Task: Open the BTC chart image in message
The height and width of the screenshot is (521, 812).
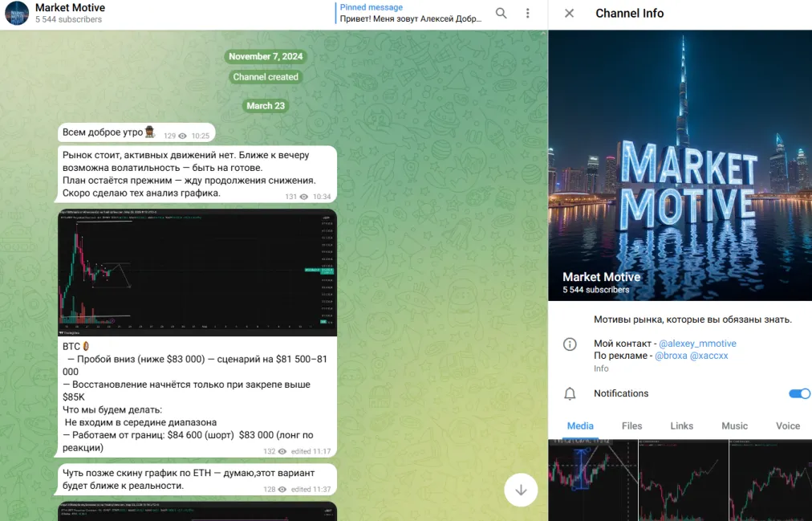Action: pos(197,272)
